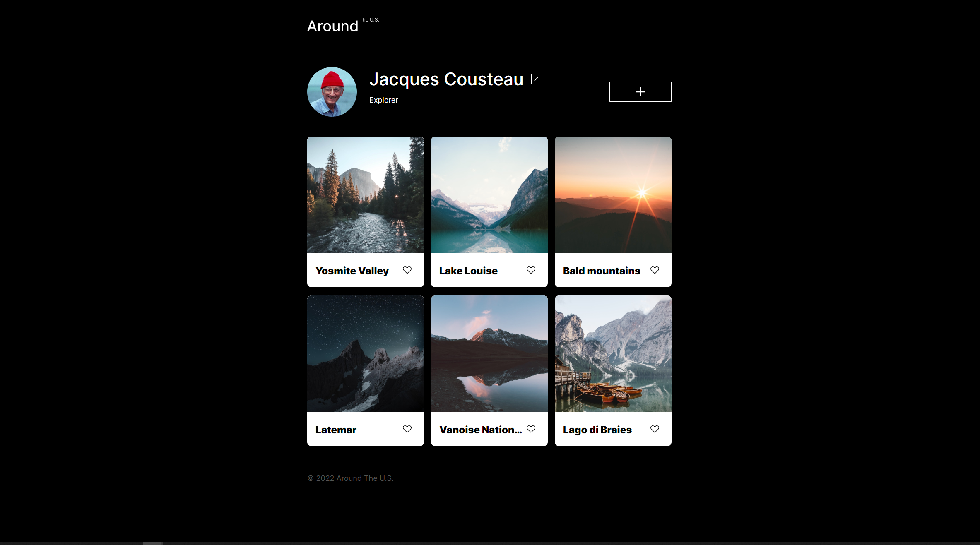Click the add new place plus icon
The height and width of the screenshot is (545, 980).
[x=640, y=91]
